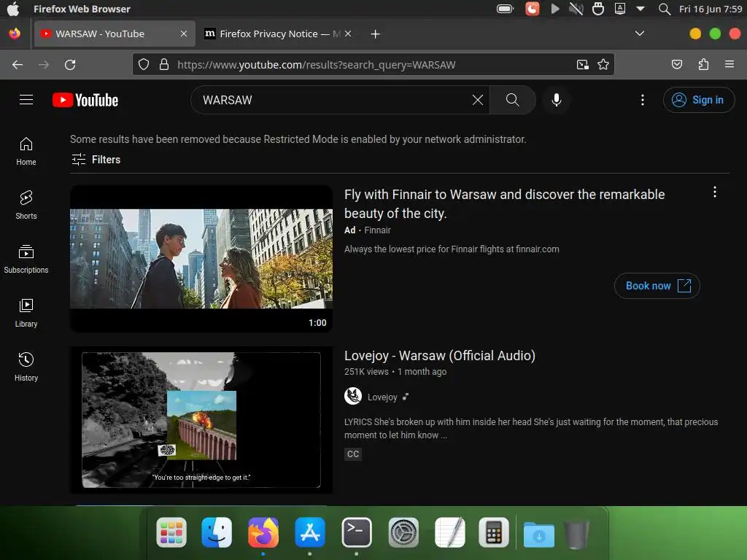The image size is (747, 560).
Task: Open the Lovejoy Warsaw video thumbnail
Action: click(201, 420)
